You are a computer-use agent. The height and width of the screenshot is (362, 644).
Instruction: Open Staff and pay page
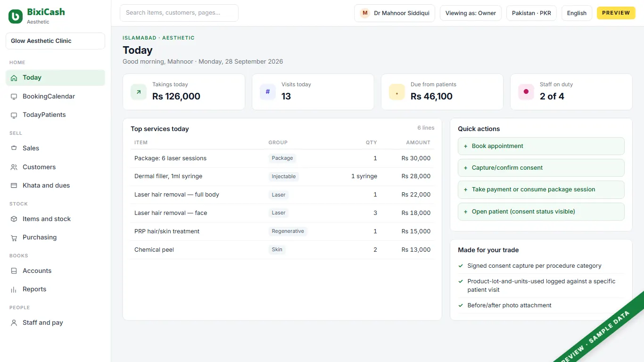click(55, 323)
